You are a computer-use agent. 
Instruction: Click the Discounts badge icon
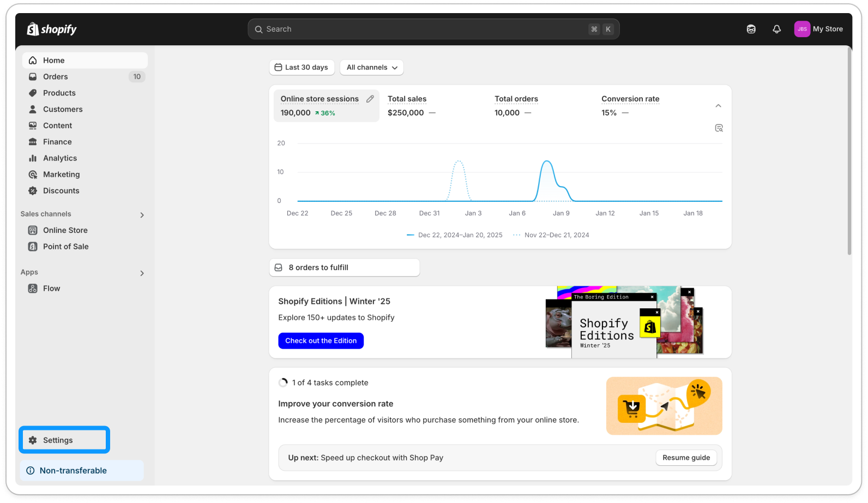pyautogui.click(x=33, y=191)
